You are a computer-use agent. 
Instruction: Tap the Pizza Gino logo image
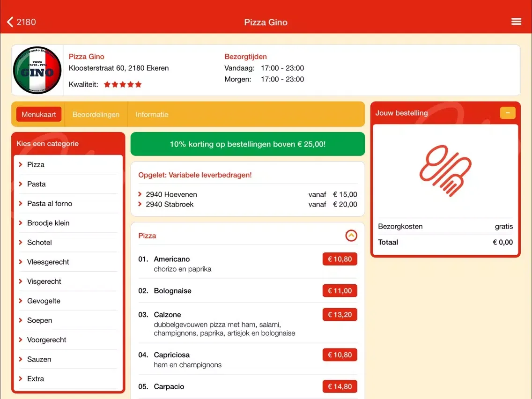[37, 70]
